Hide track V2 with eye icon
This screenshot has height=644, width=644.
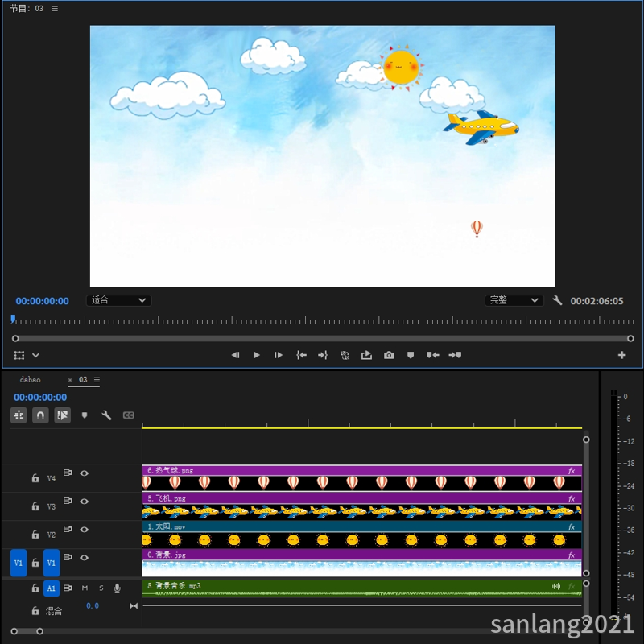(x=85, y=530)
